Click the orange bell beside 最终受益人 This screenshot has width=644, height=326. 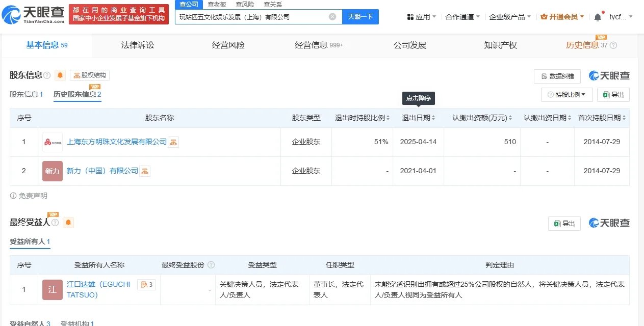pos(68,223)
